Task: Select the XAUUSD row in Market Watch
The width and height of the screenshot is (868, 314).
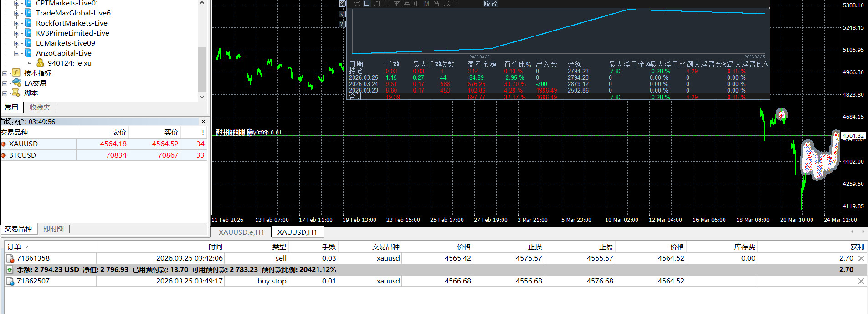Action: (x=104, y=144)
